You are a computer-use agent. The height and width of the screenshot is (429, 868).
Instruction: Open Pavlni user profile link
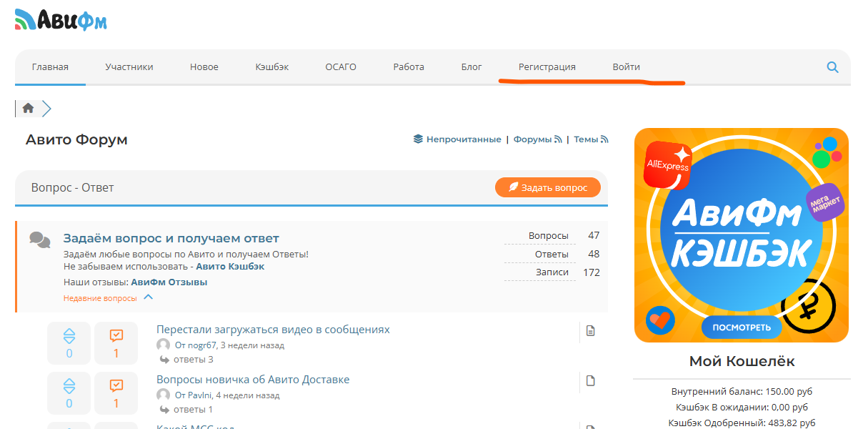coord(199,395)
